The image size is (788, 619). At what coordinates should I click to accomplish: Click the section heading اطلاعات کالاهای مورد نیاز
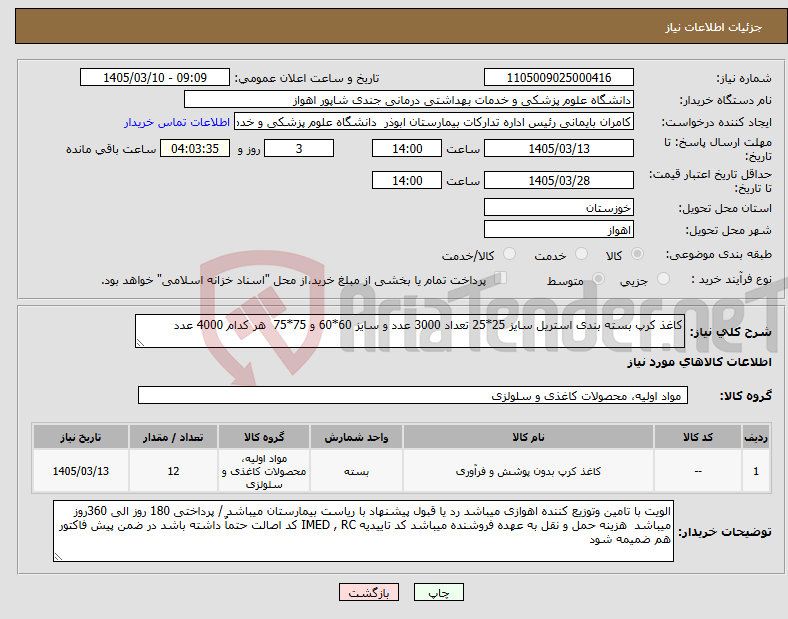(699, 362)
